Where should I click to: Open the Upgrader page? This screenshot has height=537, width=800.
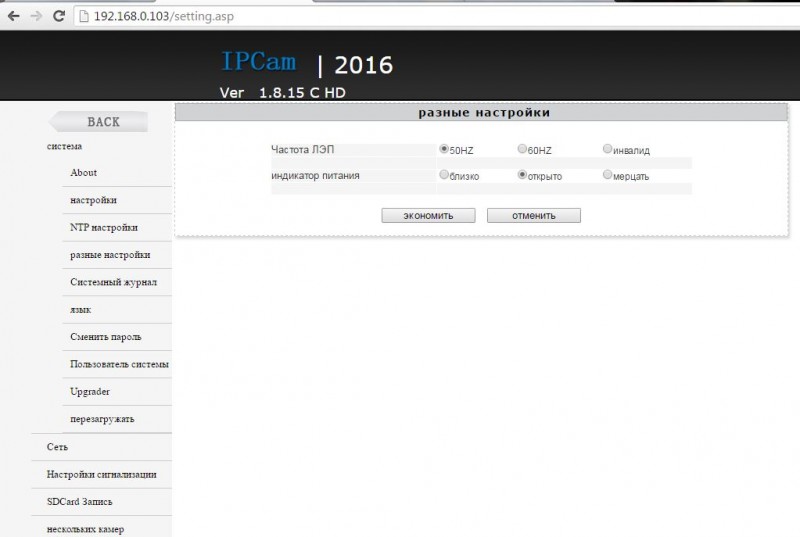pos(90,392)
